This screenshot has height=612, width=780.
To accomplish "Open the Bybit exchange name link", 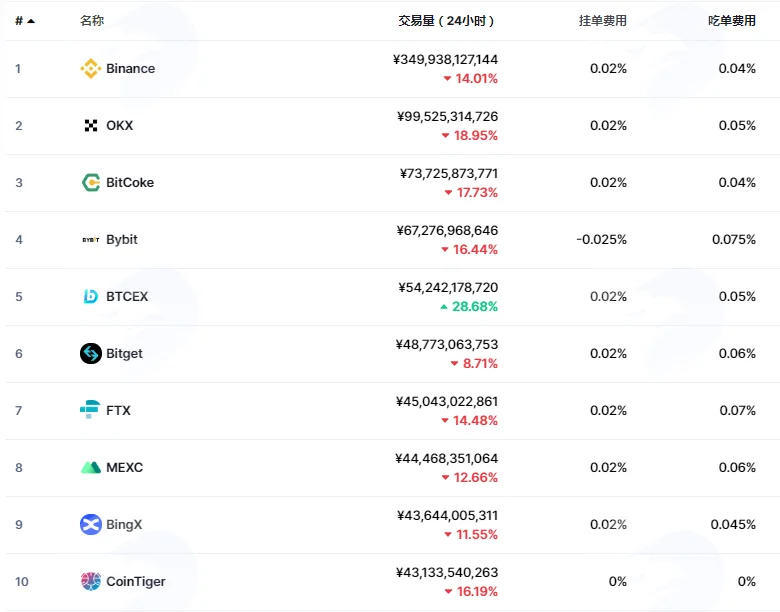I will click(x=122, y=240).
